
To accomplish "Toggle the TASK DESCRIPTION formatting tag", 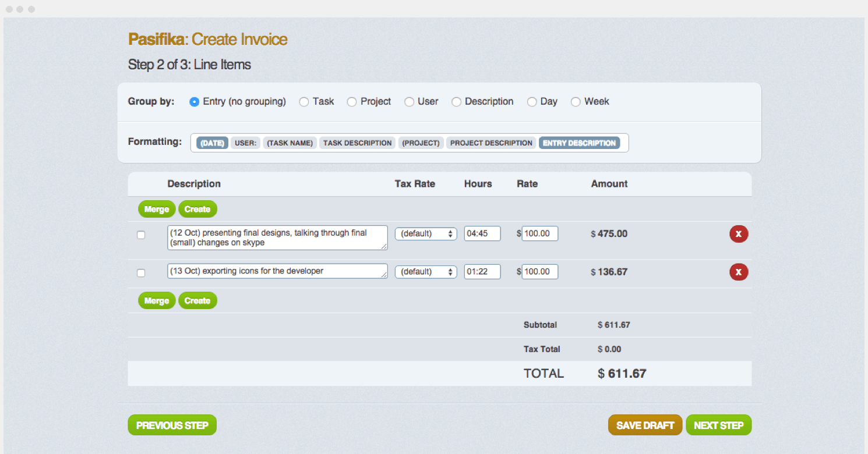I will click(x=358, y=143).
